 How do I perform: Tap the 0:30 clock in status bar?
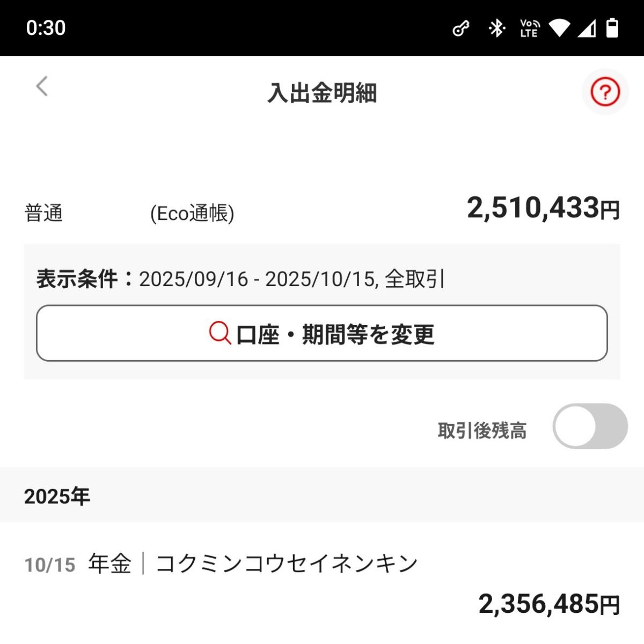point(46,28)
